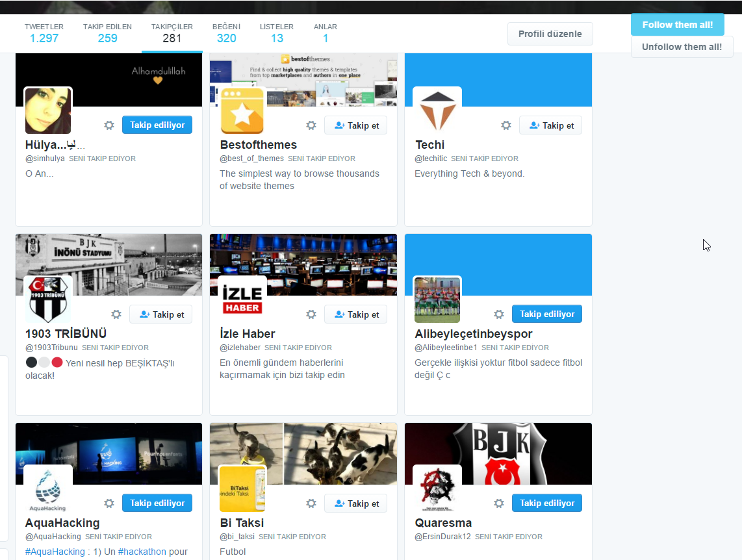This screenshot has width=742, height=560.
Task: Click the Unfollow them all! button
Action: [682, 46]
